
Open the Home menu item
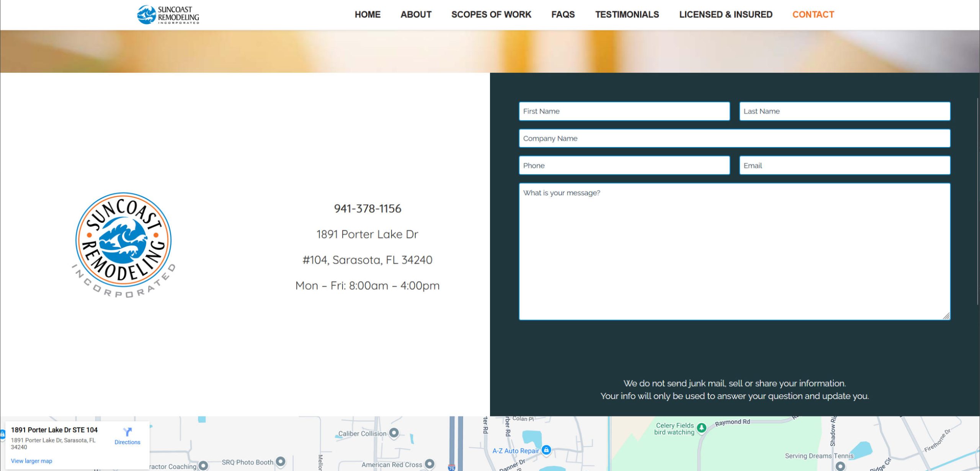coord(367,15)
